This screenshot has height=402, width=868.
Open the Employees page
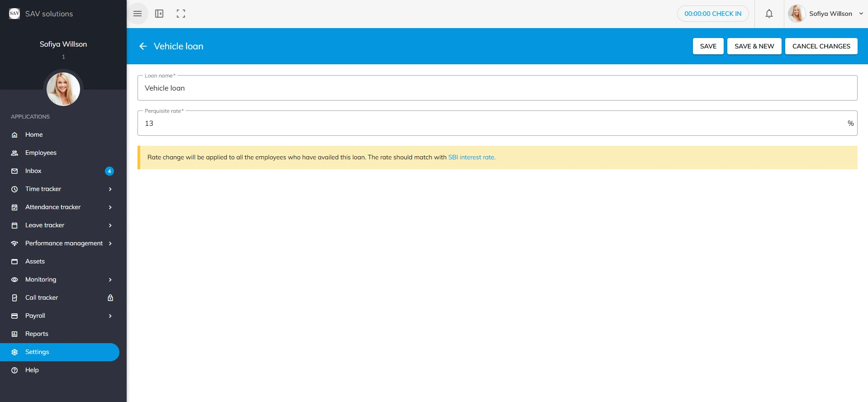coord(41,153)
